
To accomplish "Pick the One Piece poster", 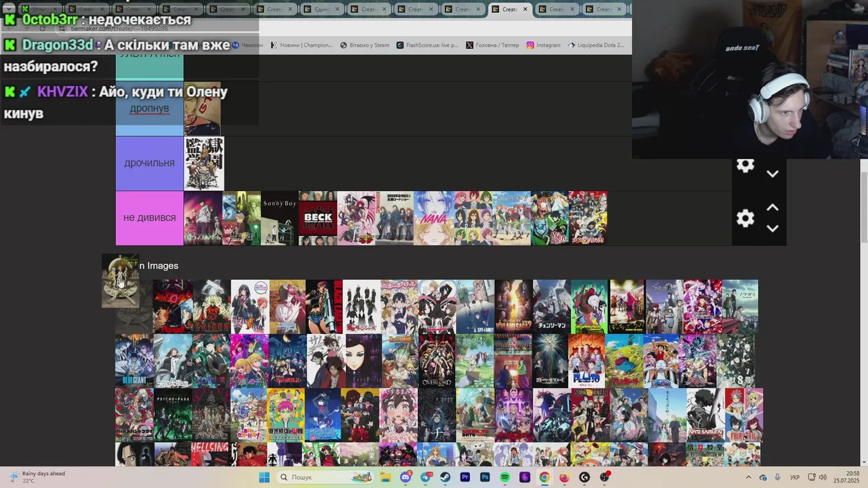I will coord(660,361).
